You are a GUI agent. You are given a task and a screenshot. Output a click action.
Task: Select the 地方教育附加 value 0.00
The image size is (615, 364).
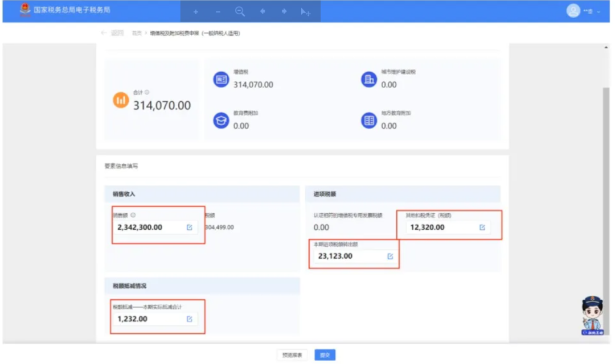(x=389, y=126)
